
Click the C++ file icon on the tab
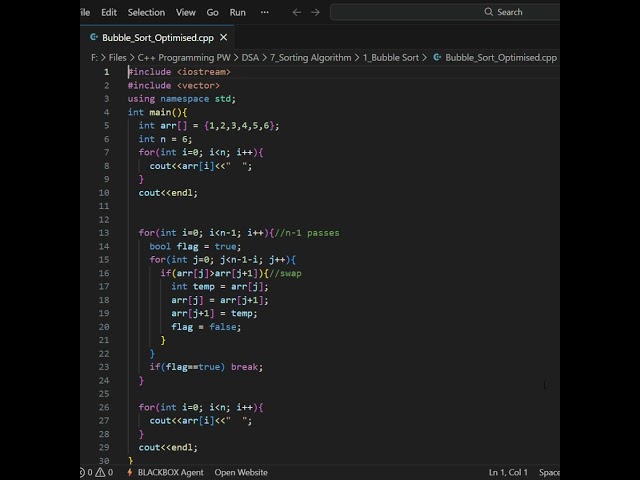pyautogui.click(x=94, y=37)
